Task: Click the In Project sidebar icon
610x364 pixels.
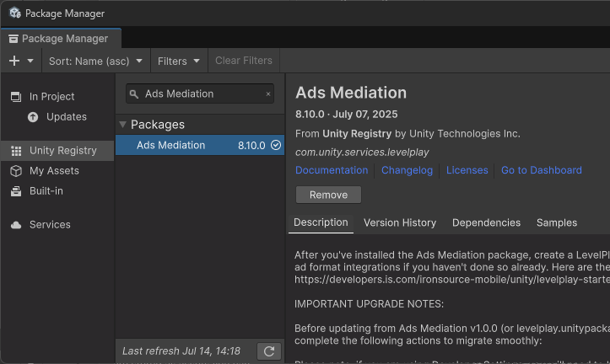Action: pyautogui.click(x=16, y=97)
